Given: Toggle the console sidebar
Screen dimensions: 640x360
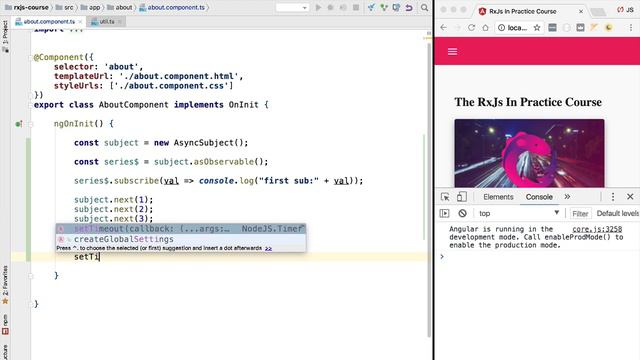Looking at the screenshot, I should click(x=444, y=213).
